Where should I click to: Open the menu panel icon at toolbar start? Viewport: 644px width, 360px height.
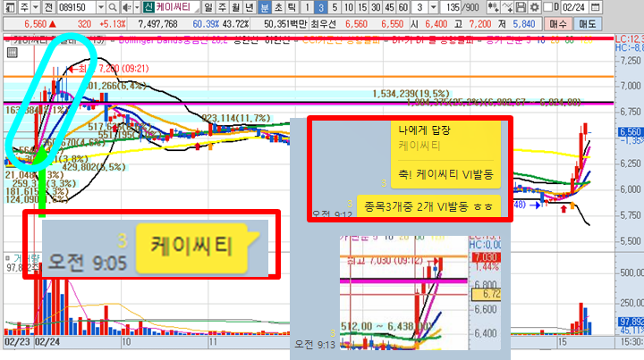click(10, 7)
